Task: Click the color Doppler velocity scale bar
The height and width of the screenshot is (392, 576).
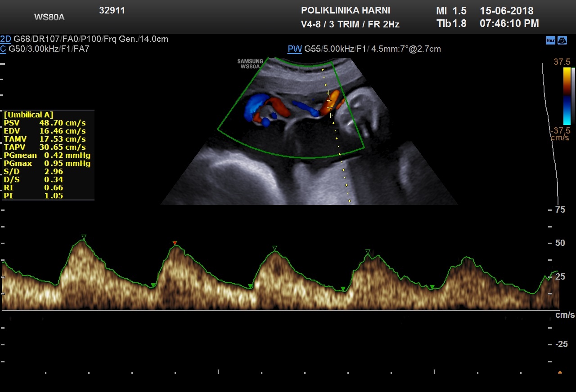Action: tap(567, 96)
